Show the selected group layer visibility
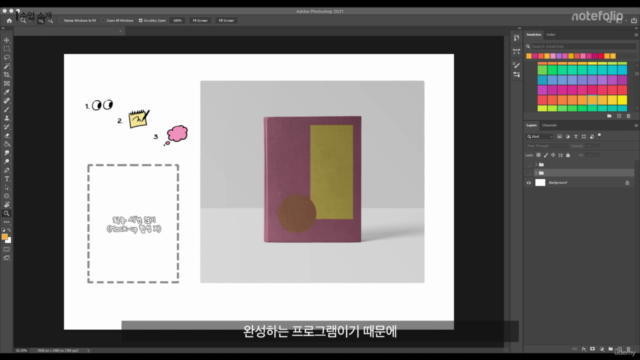 [529, 173]
